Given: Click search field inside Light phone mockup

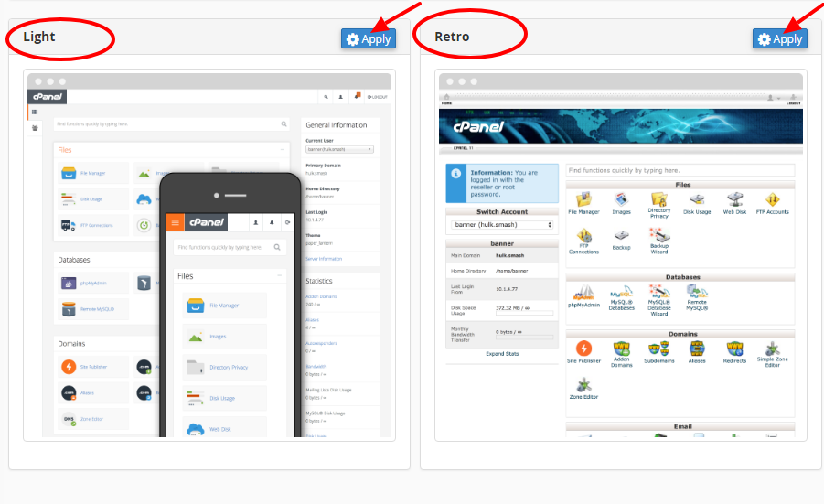Looking at the screenshot, I should (230, 247).
